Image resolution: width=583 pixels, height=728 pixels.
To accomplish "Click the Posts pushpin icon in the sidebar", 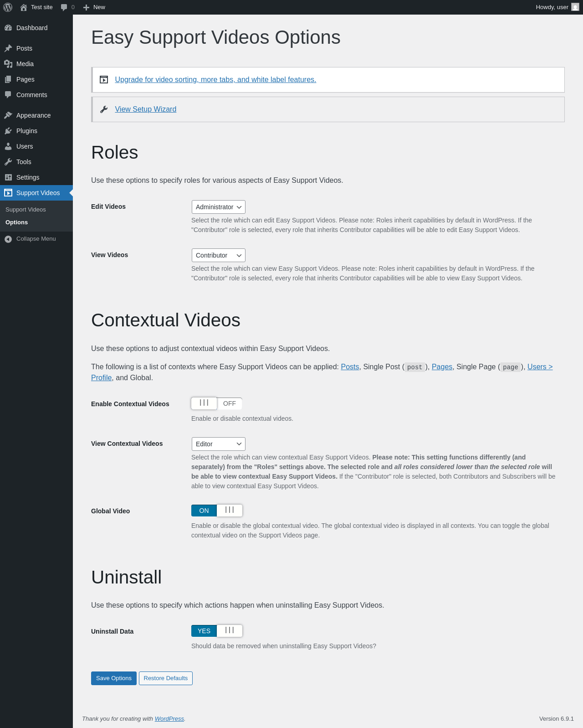I will [8, 48].
